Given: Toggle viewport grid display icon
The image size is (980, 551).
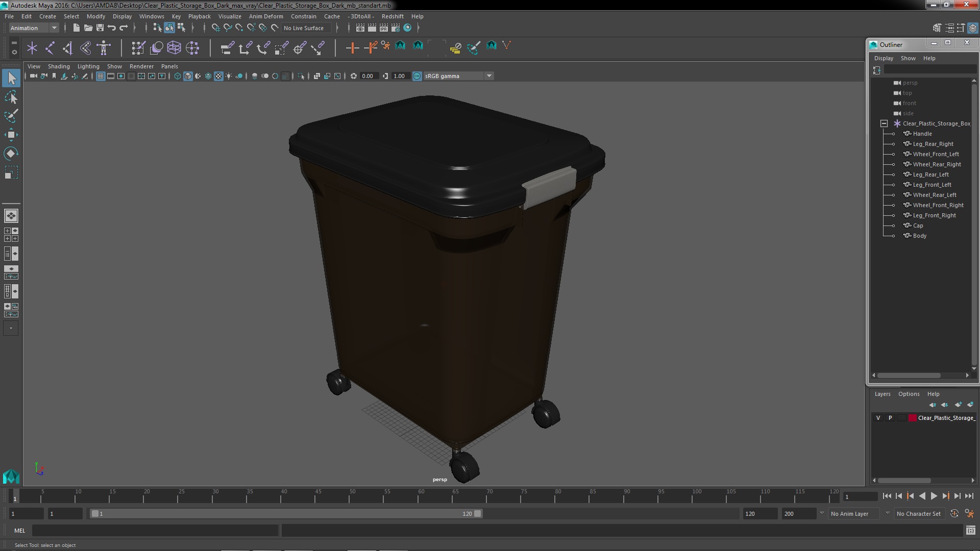Looking at the screenshot, I should coord(101,76).
